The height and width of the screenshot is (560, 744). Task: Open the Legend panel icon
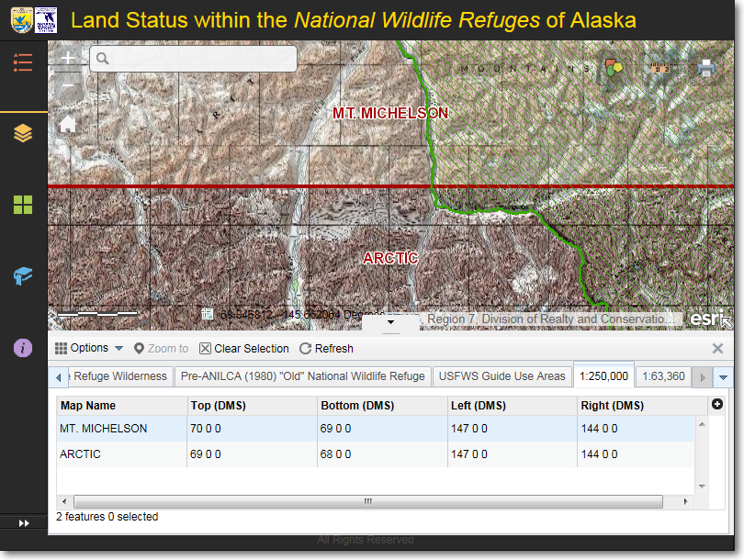coord(23,62)
